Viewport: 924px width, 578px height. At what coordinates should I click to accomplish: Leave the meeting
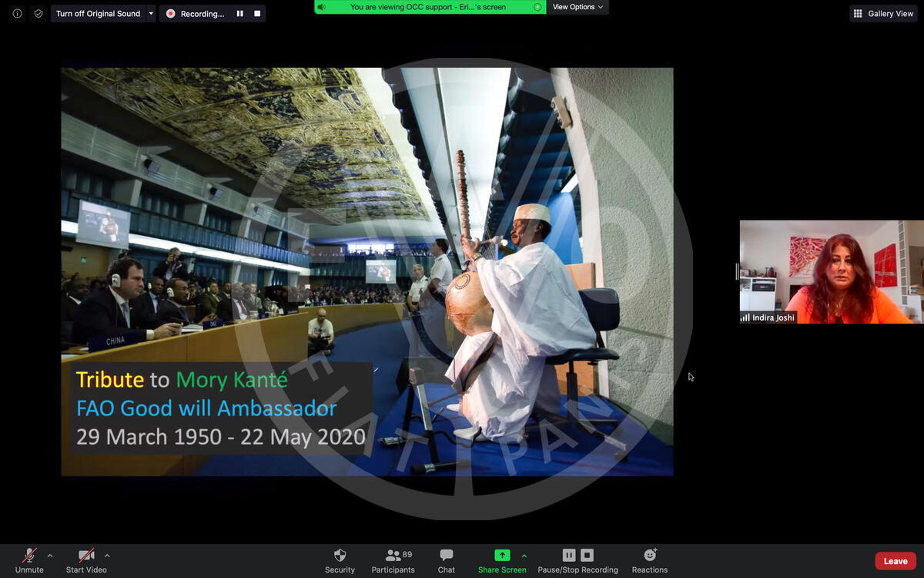[x=896, y=561]
